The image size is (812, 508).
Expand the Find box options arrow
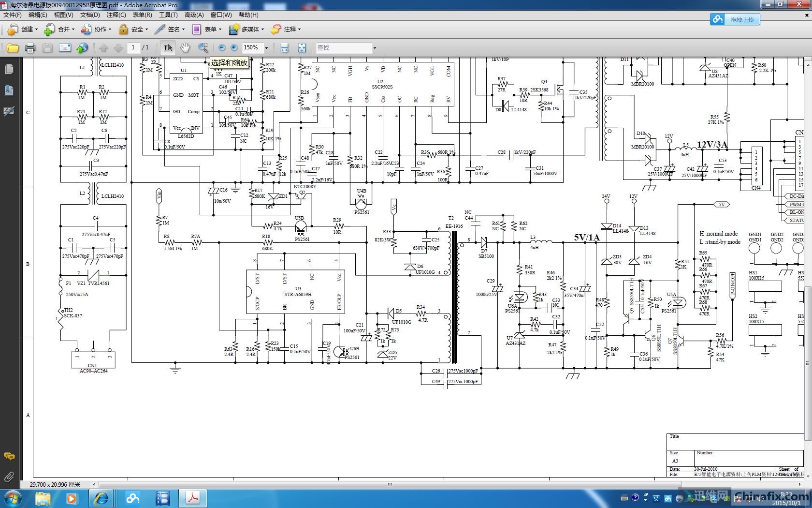pos(375,48)
